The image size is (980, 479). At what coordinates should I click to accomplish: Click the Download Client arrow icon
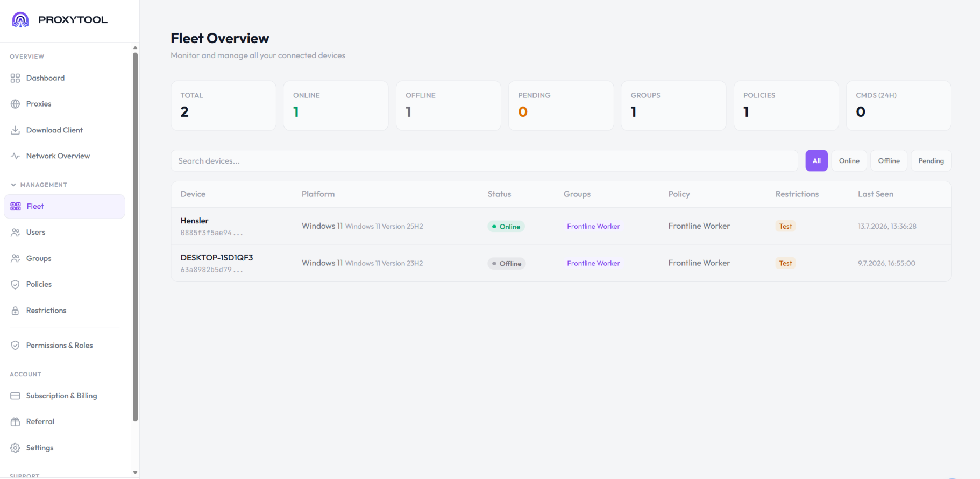coord(15,130)
